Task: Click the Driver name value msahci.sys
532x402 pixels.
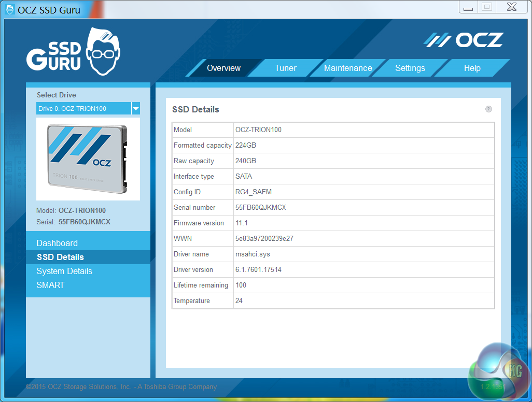Action: pos(253,254)
